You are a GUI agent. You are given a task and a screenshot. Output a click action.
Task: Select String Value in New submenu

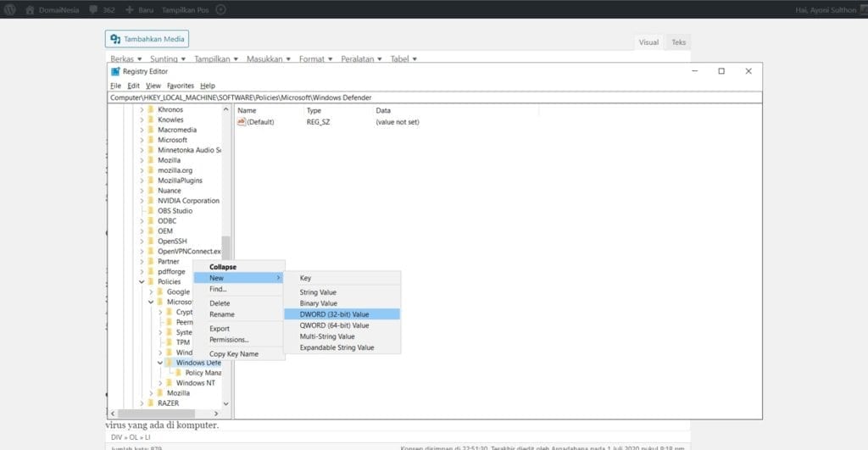(x=318, y=292)
